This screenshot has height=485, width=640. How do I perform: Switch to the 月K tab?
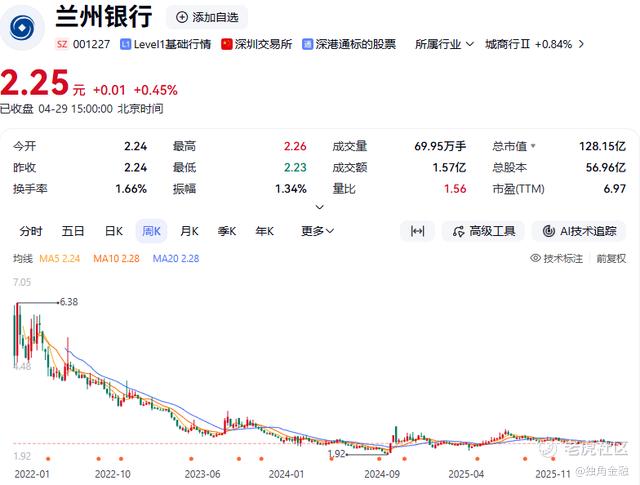pos(189,231)
